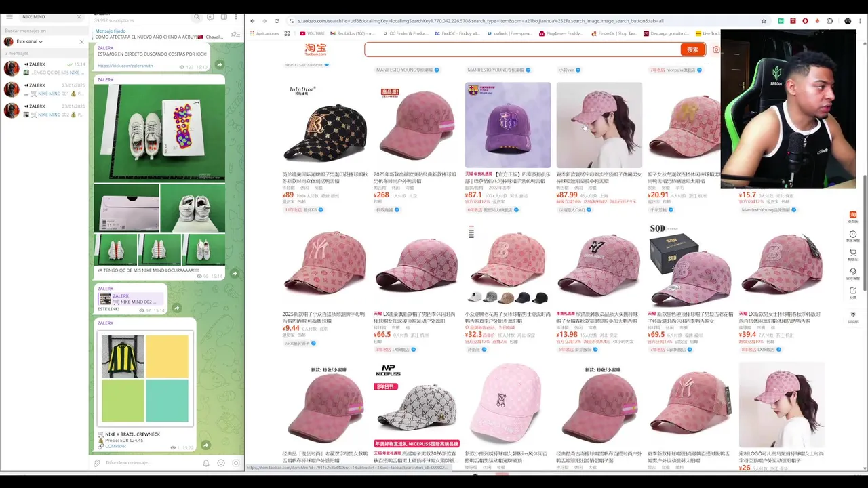The height and width of the screenshot is (488, 868).
Task: Open the channel three-dot options menu
Action: click(x=237, y=16)
